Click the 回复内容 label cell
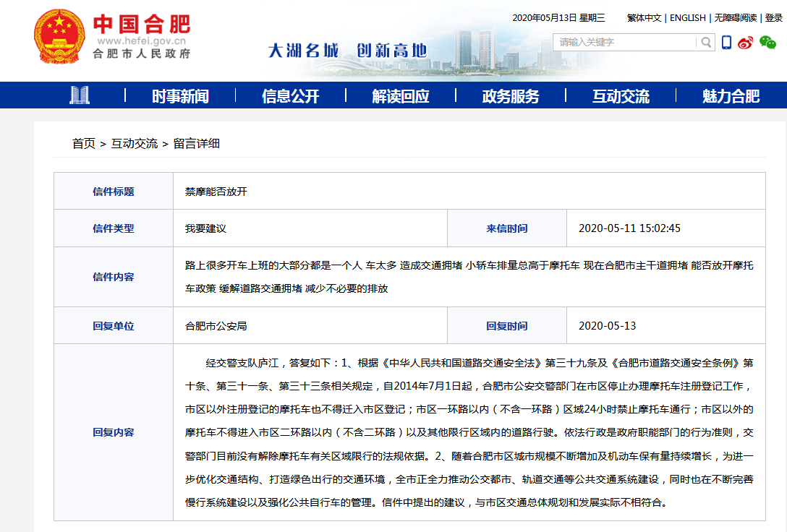Image resolution: width=787 pixels, height=532 pixels. click(x=114, y=432)
